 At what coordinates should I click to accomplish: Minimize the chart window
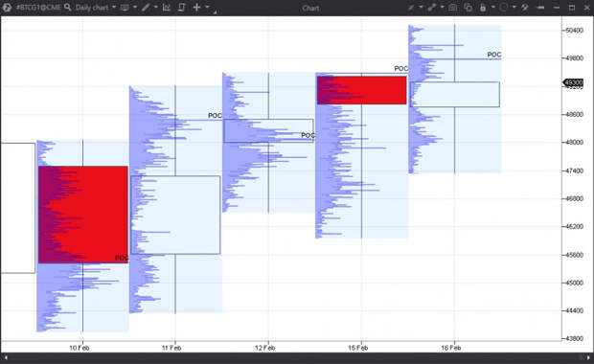coord(556,8)
